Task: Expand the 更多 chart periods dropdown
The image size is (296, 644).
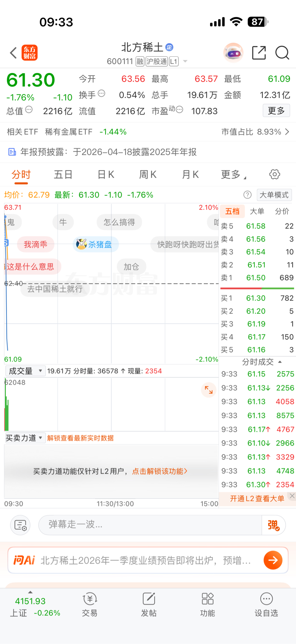Action: point(233,175)
